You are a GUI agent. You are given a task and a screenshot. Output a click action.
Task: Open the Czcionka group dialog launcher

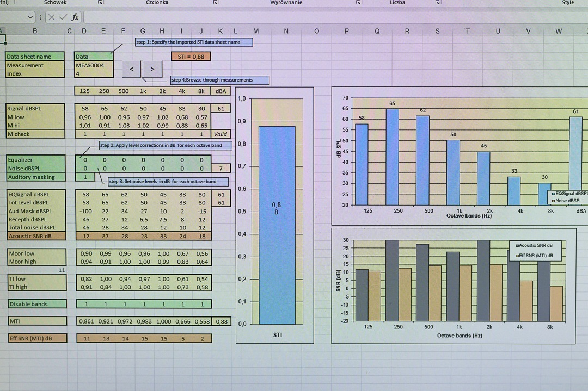(215, 3)
